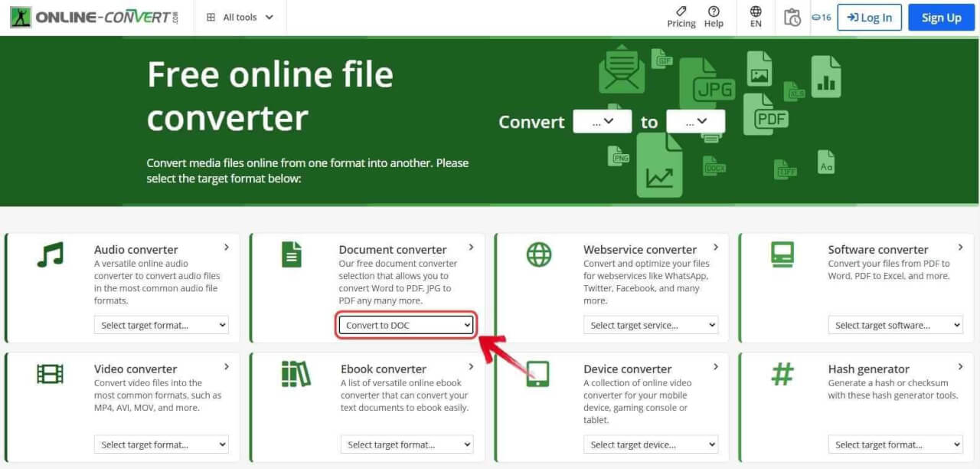The width and height of the screenshot is (980, 469).
Task: Click the Device converter phone icon
Action: click(540, 375)
